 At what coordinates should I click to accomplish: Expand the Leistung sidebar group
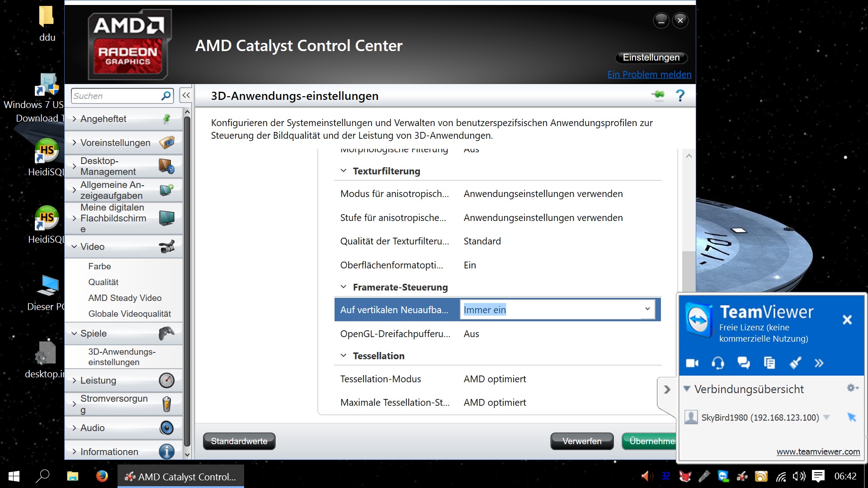coord(75,380)
